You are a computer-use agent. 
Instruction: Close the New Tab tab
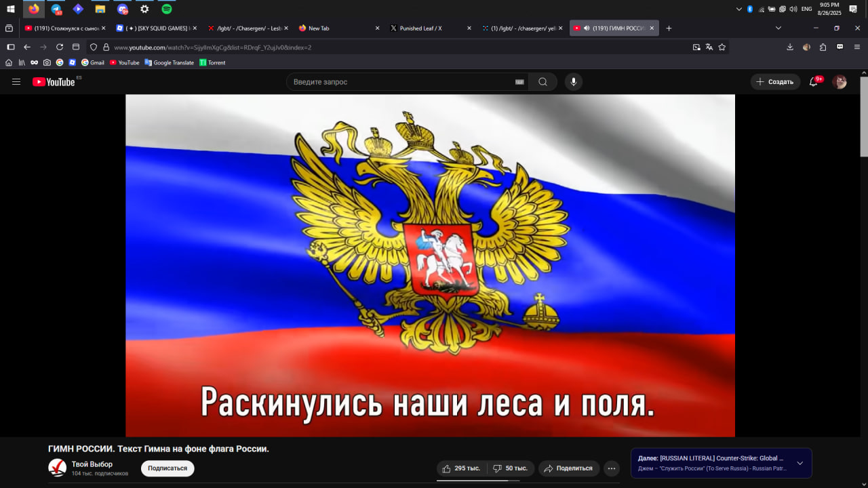pos(377,28)
